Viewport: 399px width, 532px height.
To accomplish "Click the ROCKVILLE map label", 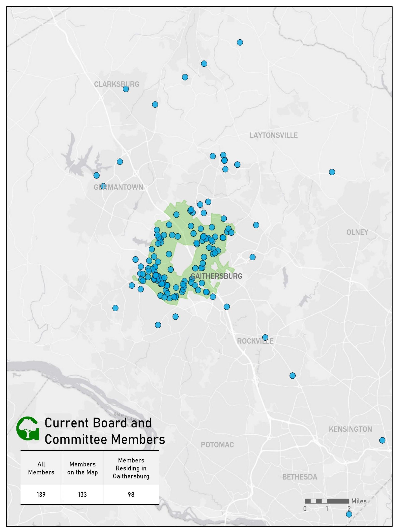I will pyautogui.click(x=255, y=341).
